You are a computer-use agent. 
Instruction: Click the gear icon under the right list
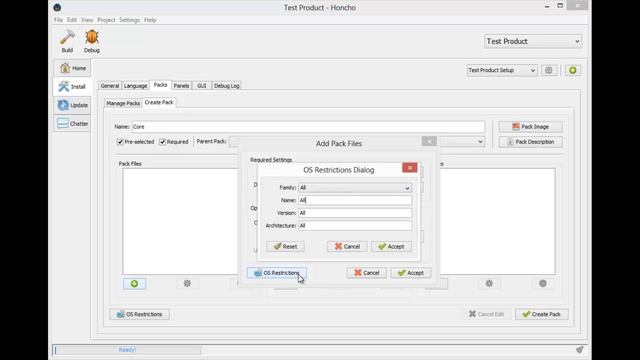coord(489,283)
